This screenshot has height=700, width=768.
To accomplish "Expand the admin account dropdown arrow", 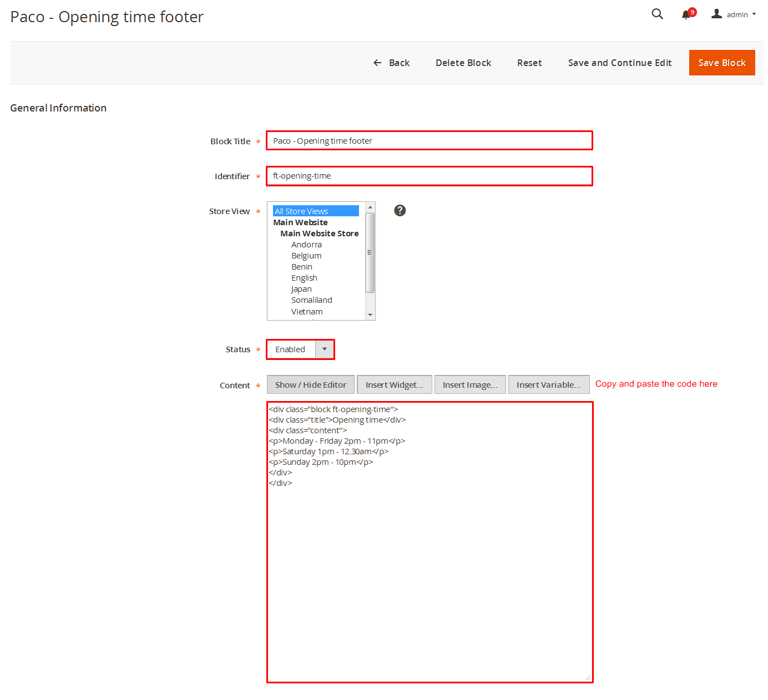I will pyautogui.click(x=754, y=14).
